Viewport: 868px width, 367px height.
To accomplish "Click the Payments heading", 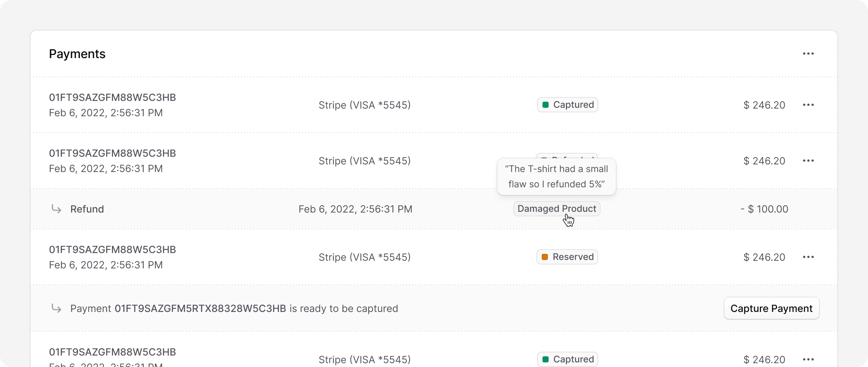I will coord(77,54).
